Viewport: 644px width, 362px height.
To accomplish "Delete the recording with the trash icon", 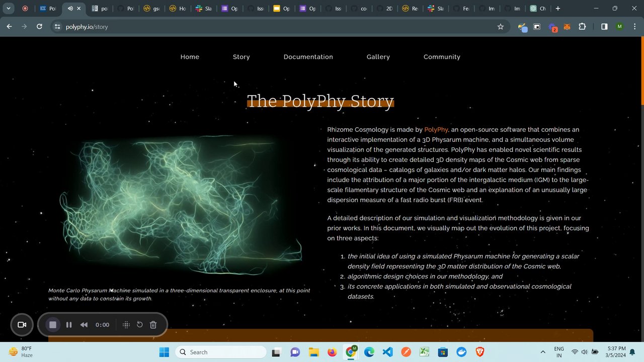I will (153, 325).
